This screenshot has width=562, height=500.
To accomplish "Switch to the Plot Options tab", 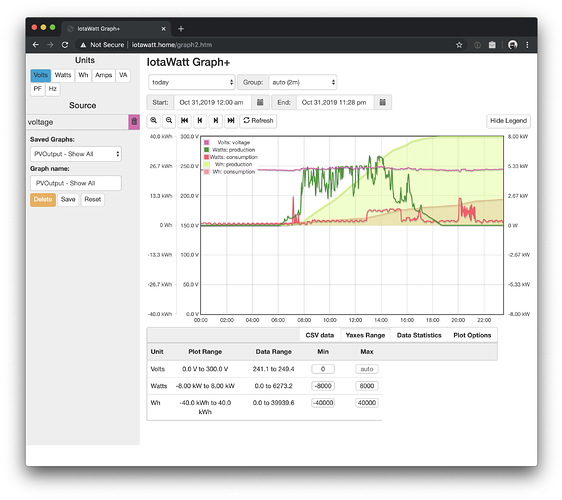I will pyautogui.click(x=472, y=335).
